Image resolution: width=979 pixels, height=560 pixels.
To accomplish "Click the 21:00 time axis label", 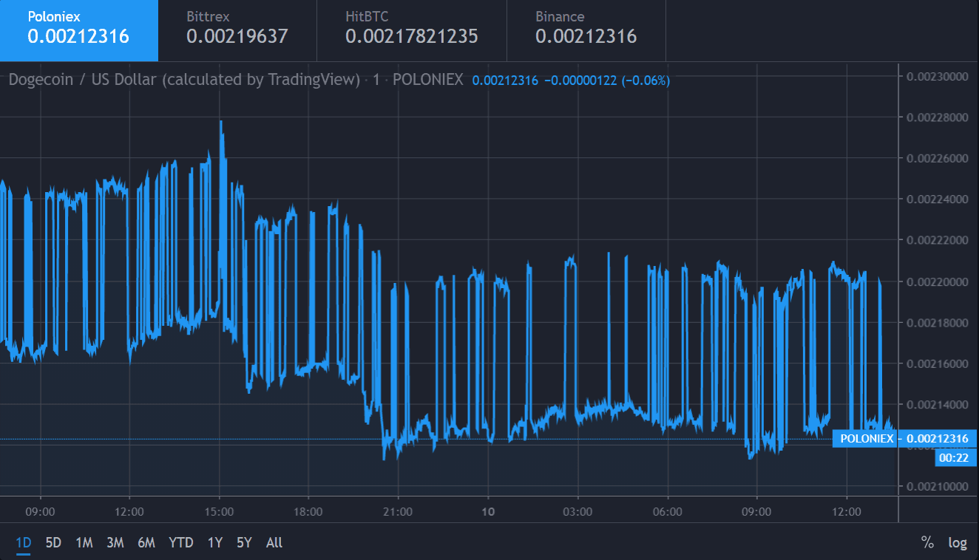I will pyautogui.click(x=398, y=511).
